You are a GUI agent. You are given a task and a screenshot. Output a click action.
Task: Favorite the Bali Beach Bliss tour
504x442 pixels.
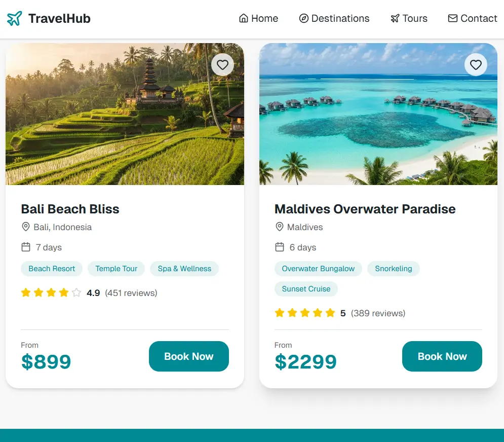222,65
